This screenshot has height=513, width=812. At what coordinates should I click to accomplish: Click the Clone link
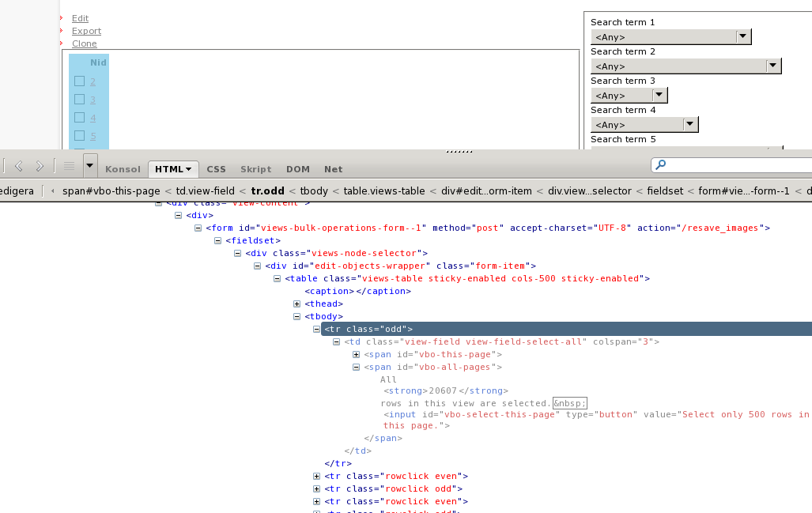click(84, 43)
